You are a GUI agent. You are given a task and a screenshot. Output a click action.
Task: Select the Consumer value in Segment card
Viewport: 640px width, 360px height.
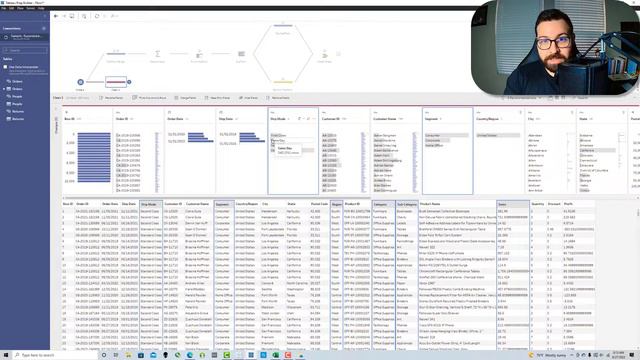pyautogui.click(x=447, y=135)
